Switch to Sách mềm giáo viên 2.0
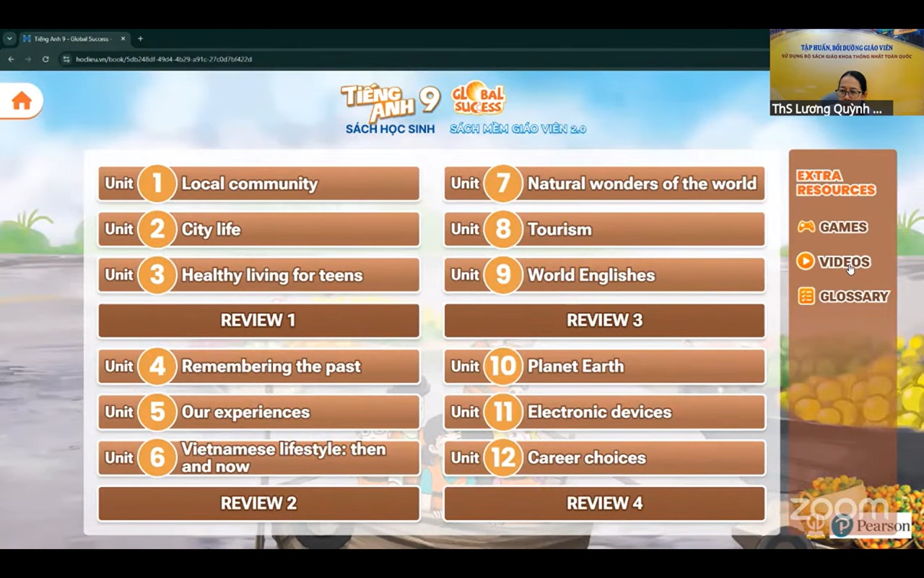 pos(518,129)
